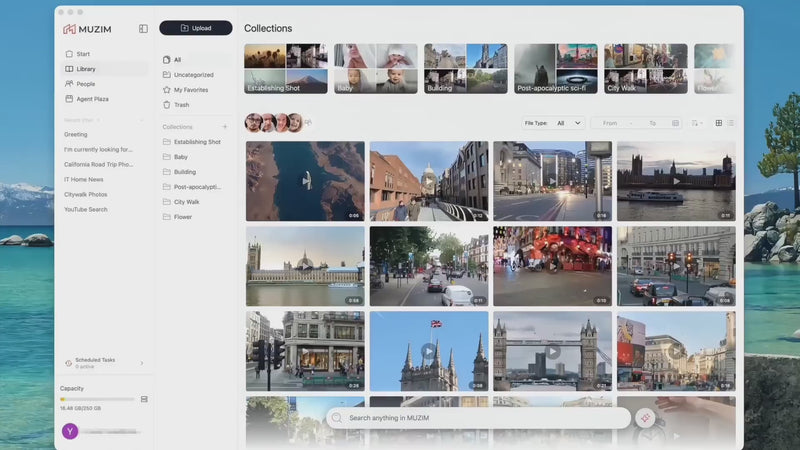Open the California Road Trip chat
Image resolution: width=800 pixels, height=450 pixels.
[x=98, y=164]
